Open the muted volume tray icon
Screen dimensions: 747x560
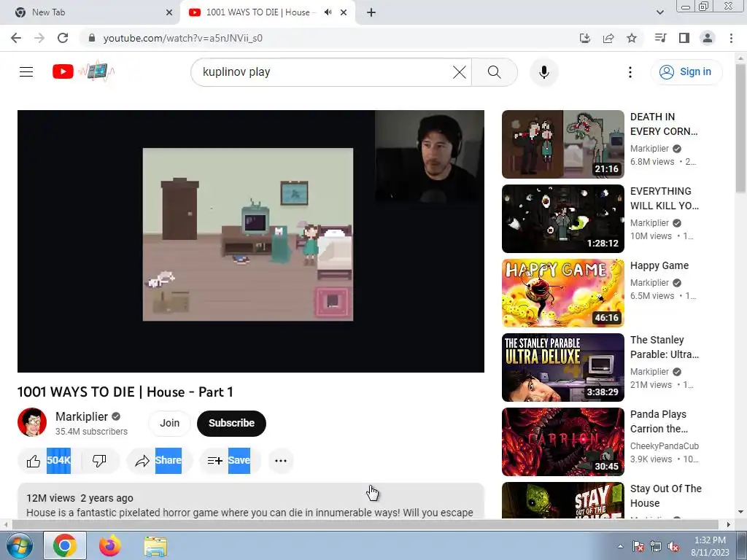[x=673, y=546]
